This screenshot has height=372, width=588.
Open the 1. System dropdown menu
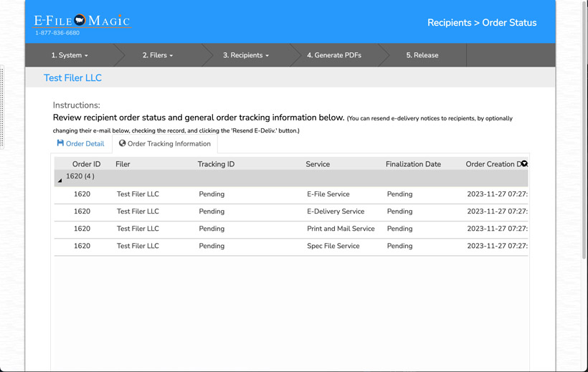click(x=70, y=55)
